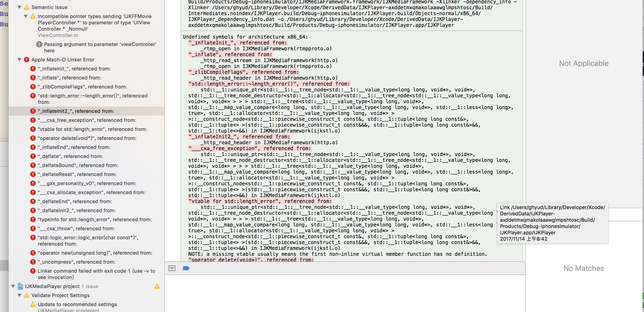This screenshot has width=644, height=312.
Task: Select the "___cxa_allocate_exception" error row
Action: [86, 192]
